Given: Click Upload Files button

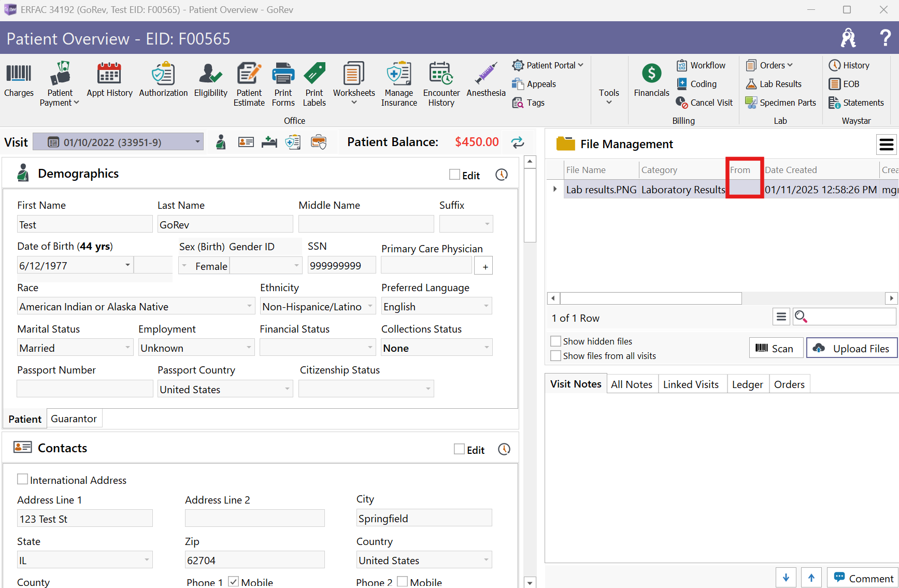Looking at the screenshot, I should point(852,348).
